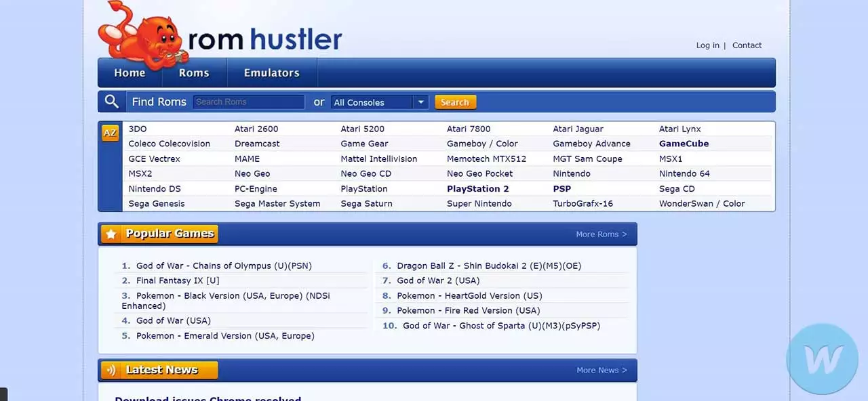Open the Sega Genesis link

click(157, 203)
